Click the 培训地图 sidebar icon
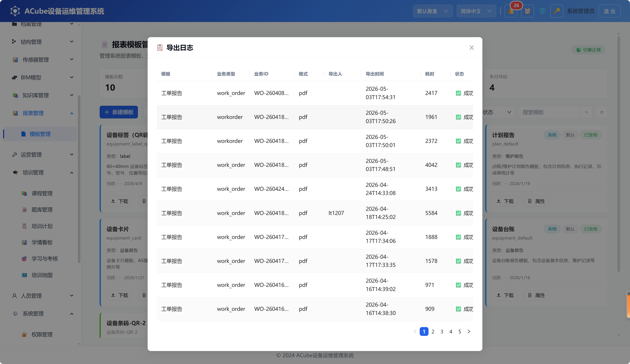The image size is (630, 364). click(24, 275)
